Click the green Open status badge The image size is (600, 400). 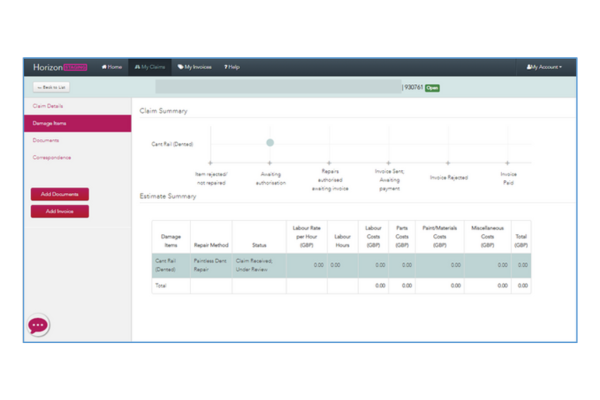432,88
